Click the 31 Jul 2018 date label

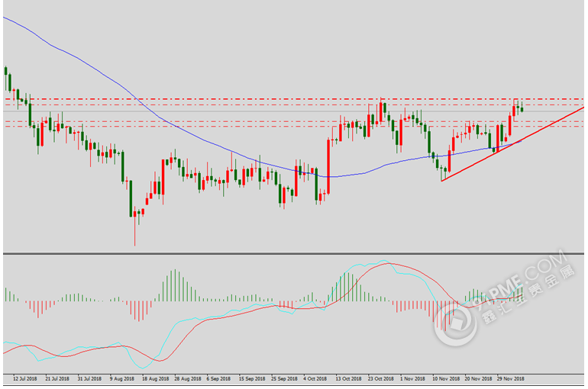tap(89, 378)
